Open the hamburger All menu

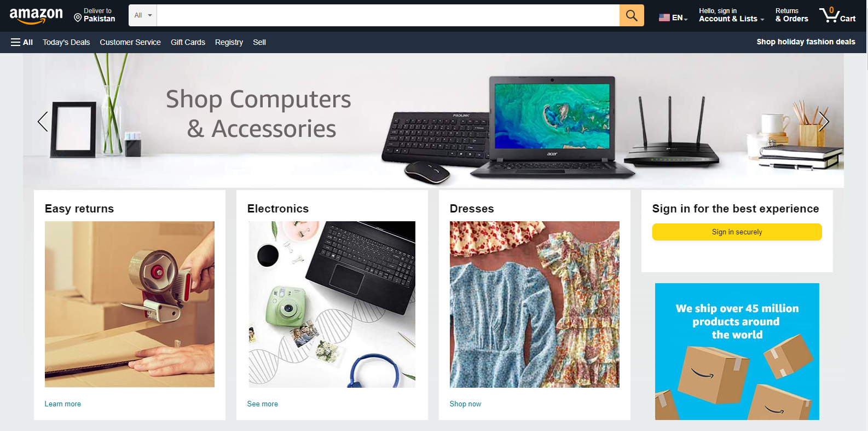(x=22, y=42)
